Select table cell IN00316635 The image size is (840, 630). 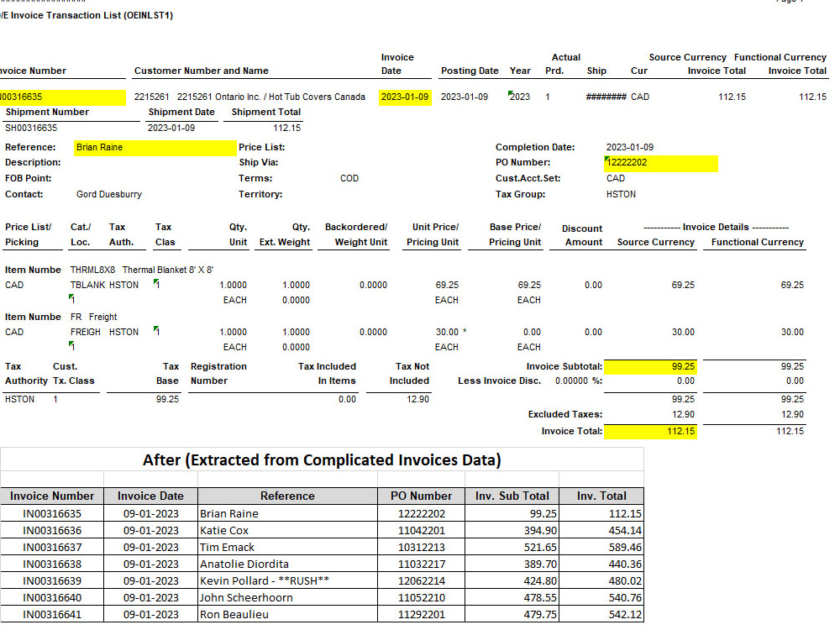click(x=52, y=514)
